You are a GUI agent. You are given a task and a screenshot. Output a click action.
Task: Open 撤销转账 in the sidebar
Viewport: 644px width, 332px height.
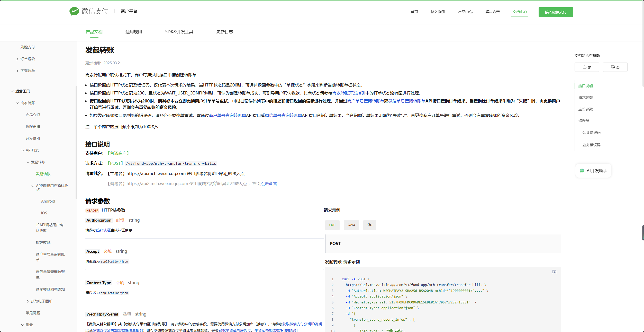pos(43,243)
